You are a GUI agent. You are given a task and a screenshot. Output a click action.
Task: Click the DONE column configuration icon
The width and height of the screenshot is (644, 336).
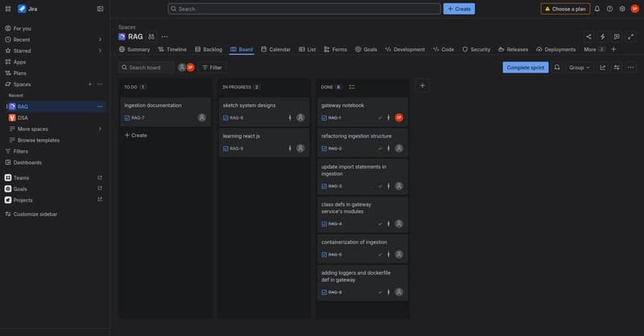(x=352, y=87)
